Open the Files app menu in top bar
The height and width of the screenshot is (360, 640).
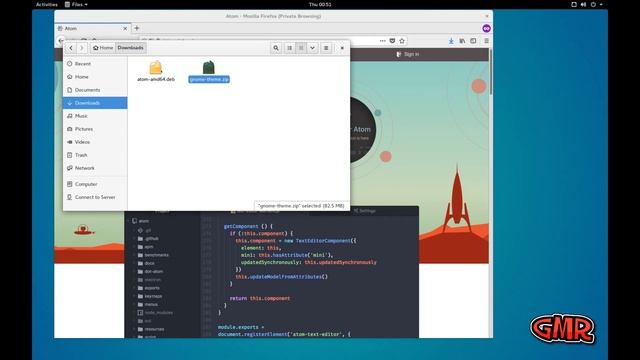[x=76, y=4]
